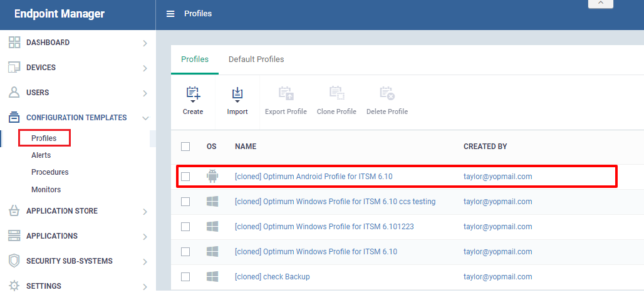Expand the Applications menu chevron
Viewport: 644px width, 300px height.
[x=145, y=237]
